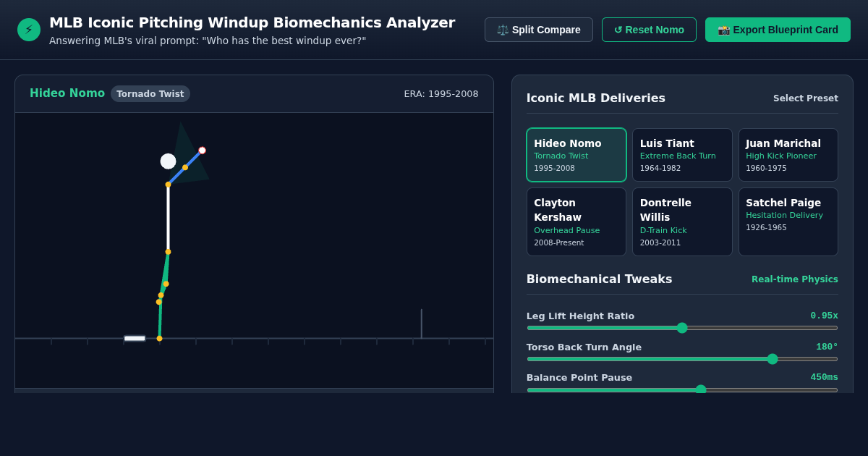Adjust the Leg Lift Height Ratio slider

tap(682, 328)
